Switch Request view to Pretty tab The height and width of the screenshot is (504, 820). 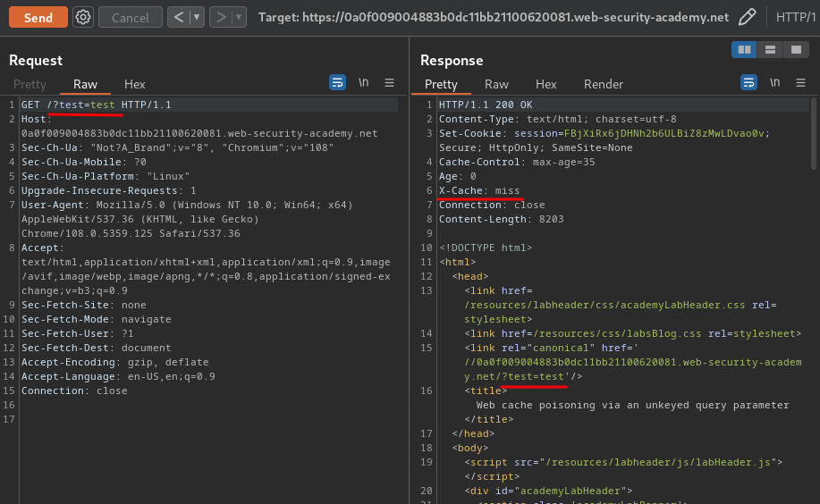click(x=30, y=84)
